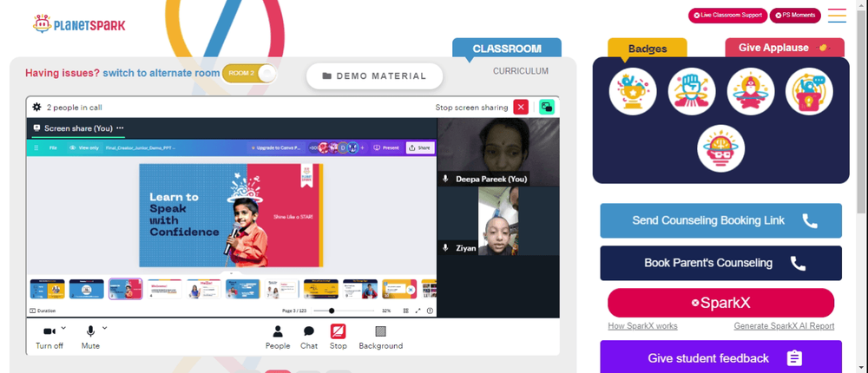Click the 32% zoom value
This screenshot has width=868, height=373.
coord(386,311)
